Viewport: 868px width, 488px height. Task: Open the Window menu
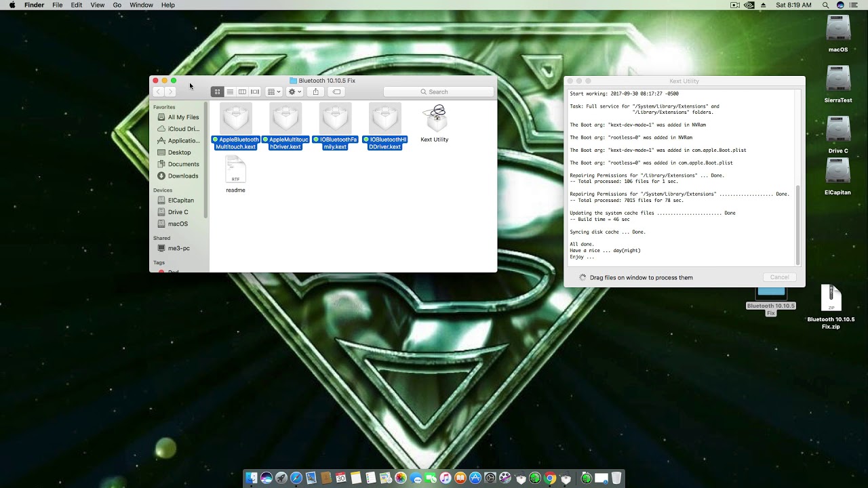point(141,5)
